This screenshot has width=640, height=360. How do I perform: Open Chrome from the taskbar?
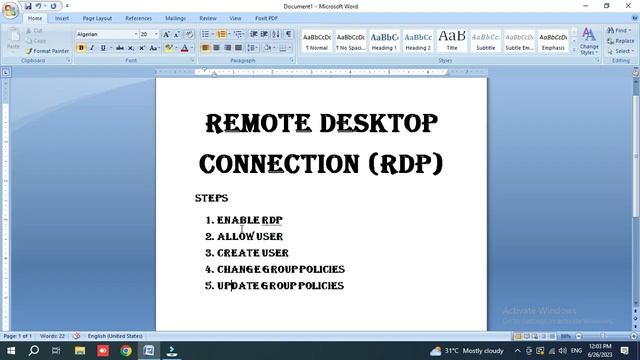126,351
